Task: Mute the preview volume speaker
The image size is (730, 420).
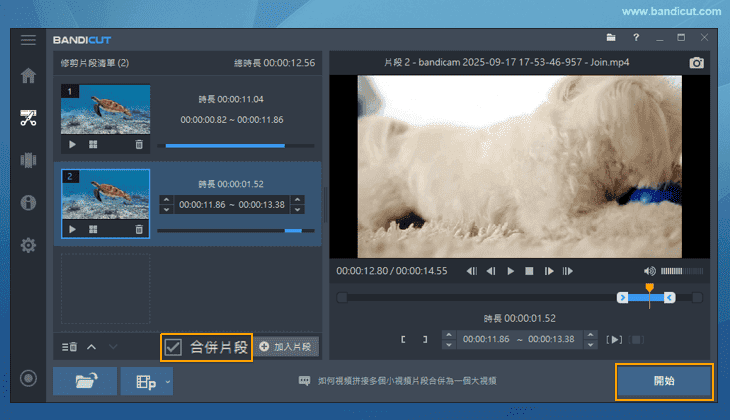Action: [650, 271]
